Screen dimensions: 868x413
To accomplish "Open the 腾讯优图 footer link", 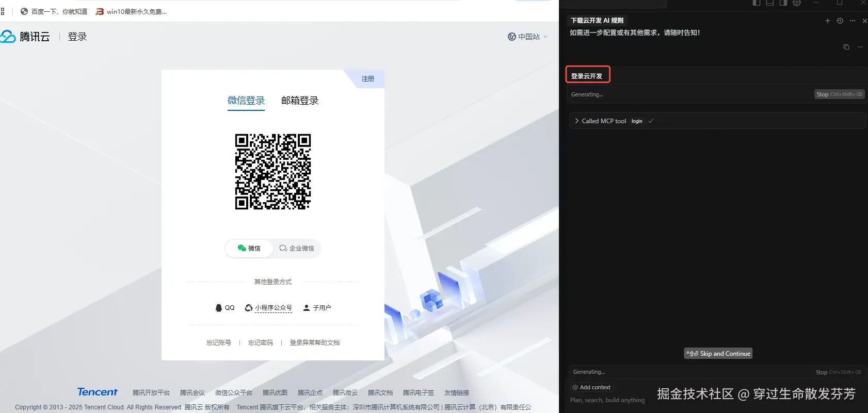I will pos(275,393).
